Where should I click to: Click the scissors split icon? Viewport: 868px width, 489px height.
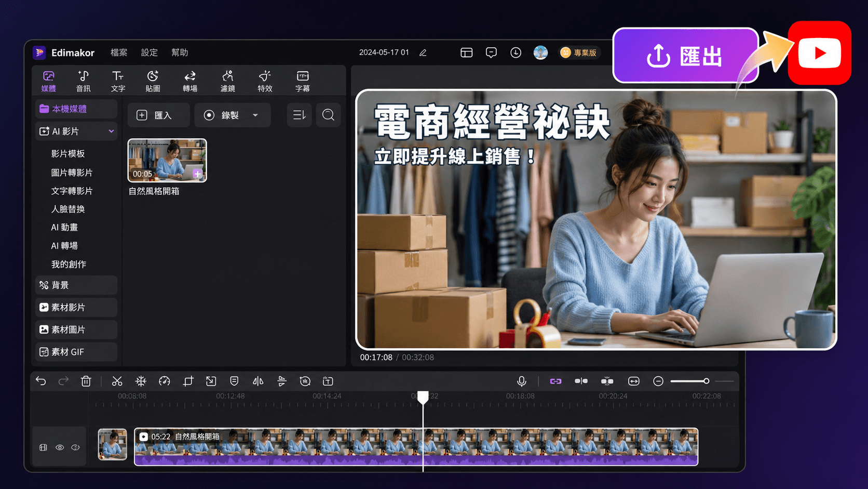117,381
